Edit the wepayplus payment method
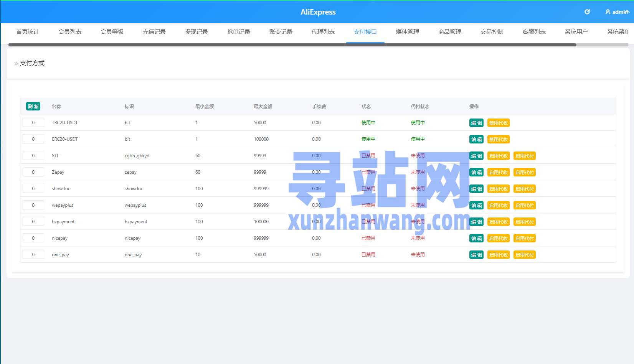634x364 pixels. point(476,205)
